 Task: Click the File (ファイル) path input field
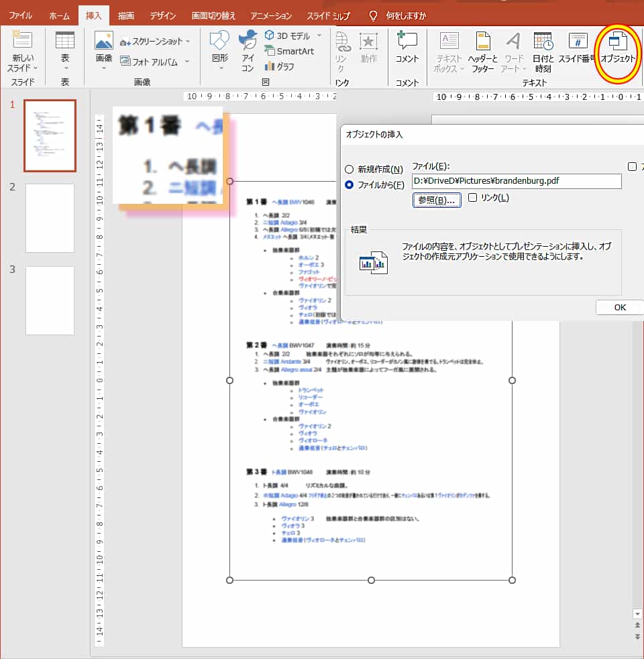[517, 181]
